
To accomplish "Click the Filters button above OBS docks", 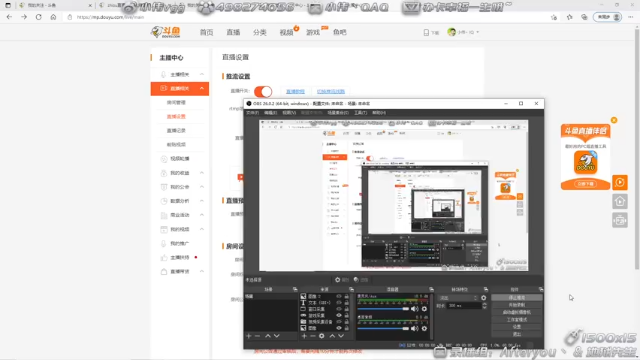I will tap(361, 280).
